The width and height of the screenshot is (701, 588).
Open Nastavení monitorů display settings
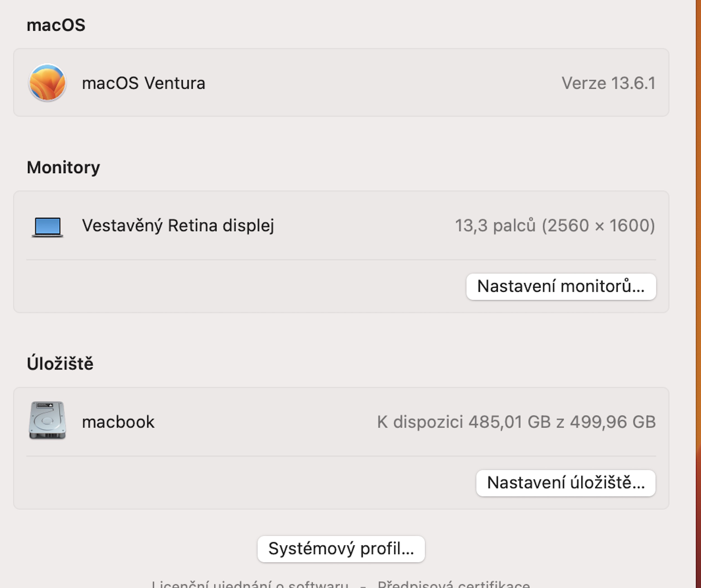561,286
